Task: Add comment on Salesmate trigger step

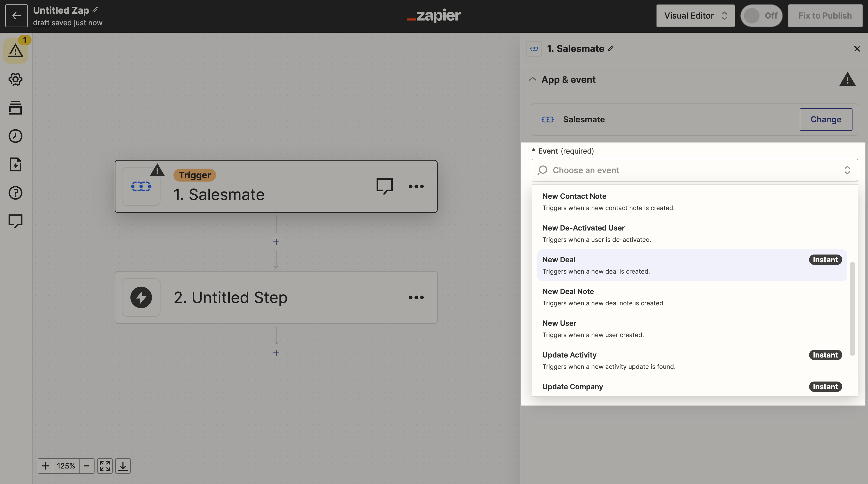Action: [x=384, y=186]
